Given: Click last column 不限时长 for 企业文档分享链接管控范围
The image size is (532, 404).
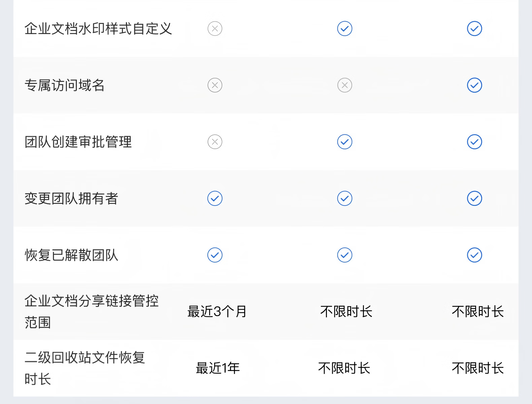Looking at the screenshot, I should [477, 312].
